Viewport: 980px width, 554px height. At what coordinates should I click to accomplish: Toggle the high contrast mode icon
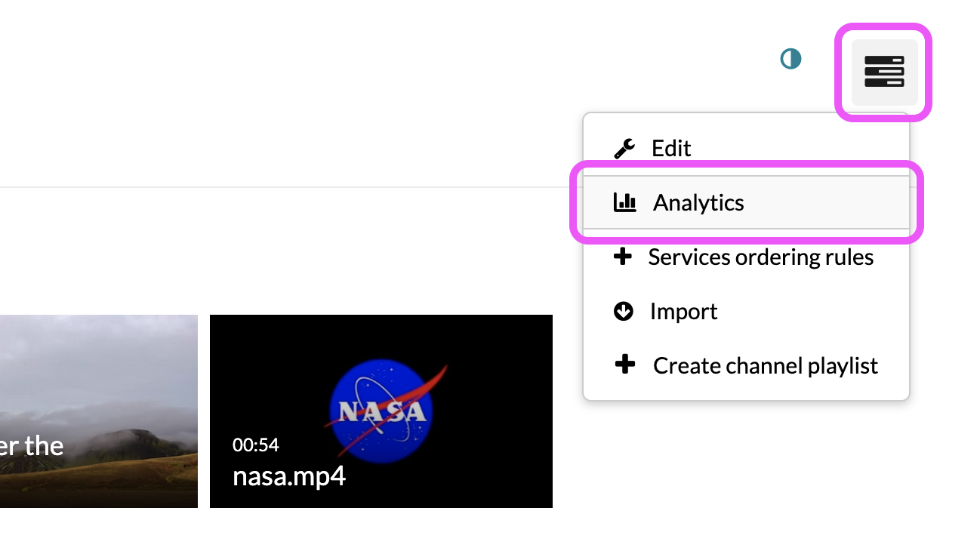[x=790, y=59]
